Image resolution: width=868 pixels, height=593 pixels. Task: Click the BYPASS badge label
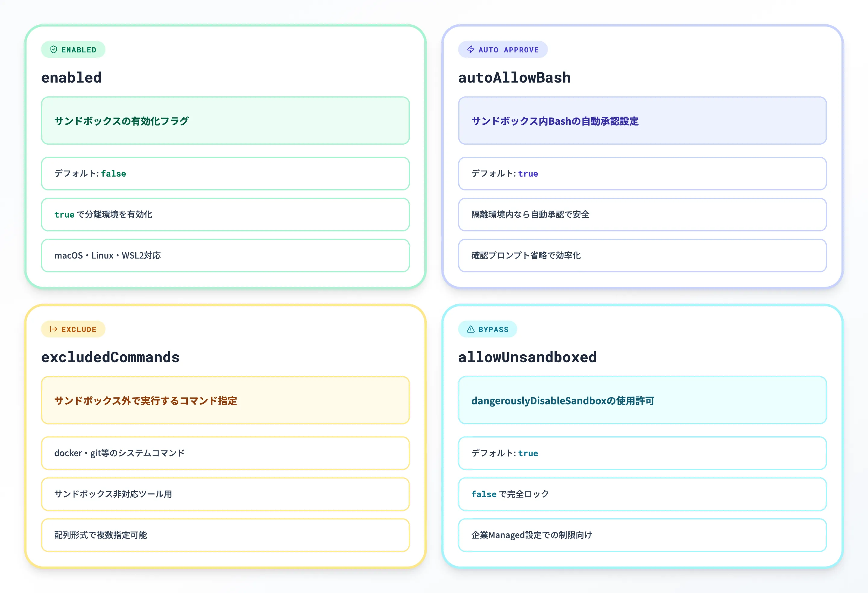point(493,329)
